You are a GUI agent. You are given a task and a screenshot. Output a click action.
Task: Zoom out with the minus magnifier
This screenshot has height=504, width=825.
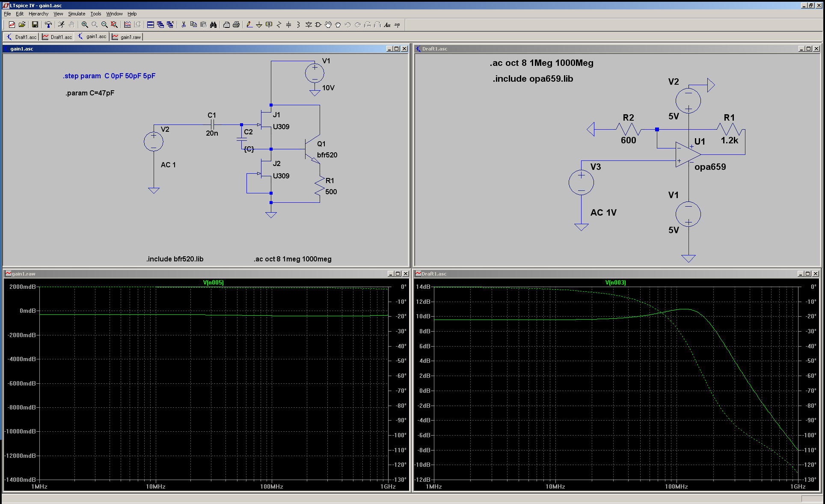104,25
